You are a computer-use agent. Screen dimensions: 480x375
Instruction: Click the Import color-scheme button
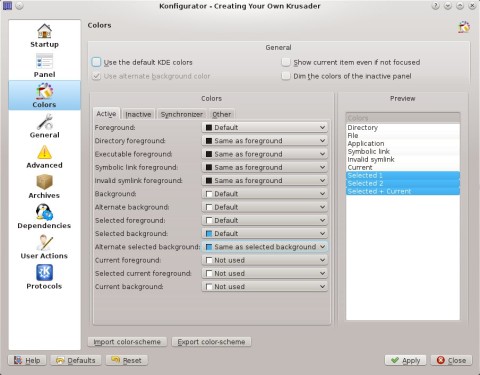point(127,342)
